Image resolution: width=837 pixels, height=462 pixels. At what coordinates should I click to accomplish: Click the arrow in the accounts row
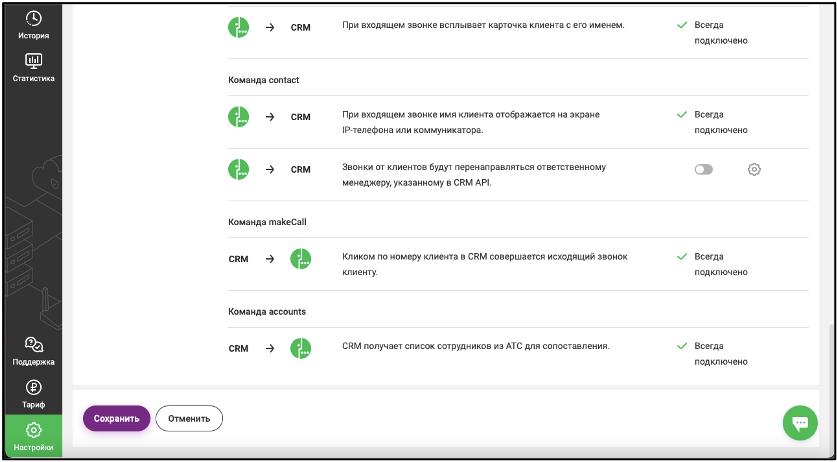click(270, 348)
